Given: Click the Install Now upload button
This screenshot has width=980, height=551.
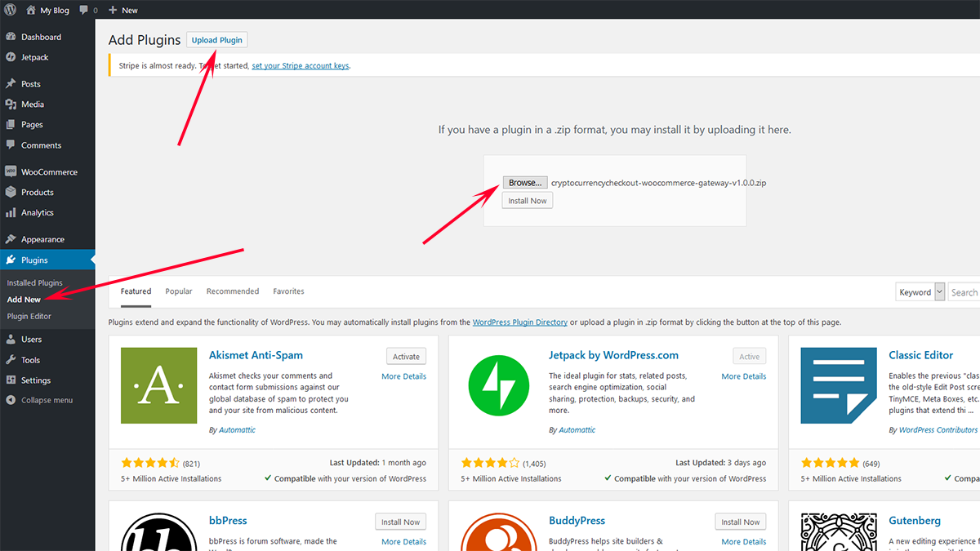Looking at the screenshot, I should 528,200.
